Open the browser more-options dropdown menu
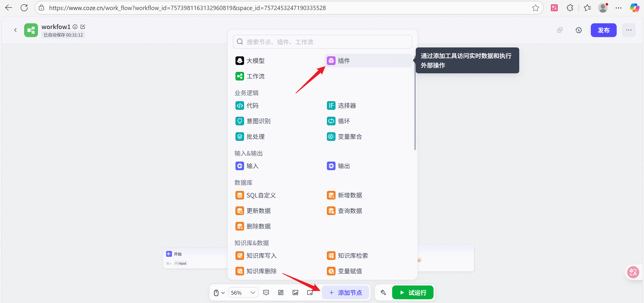Viewport: 644px width, 303px height. coord(619,8)
